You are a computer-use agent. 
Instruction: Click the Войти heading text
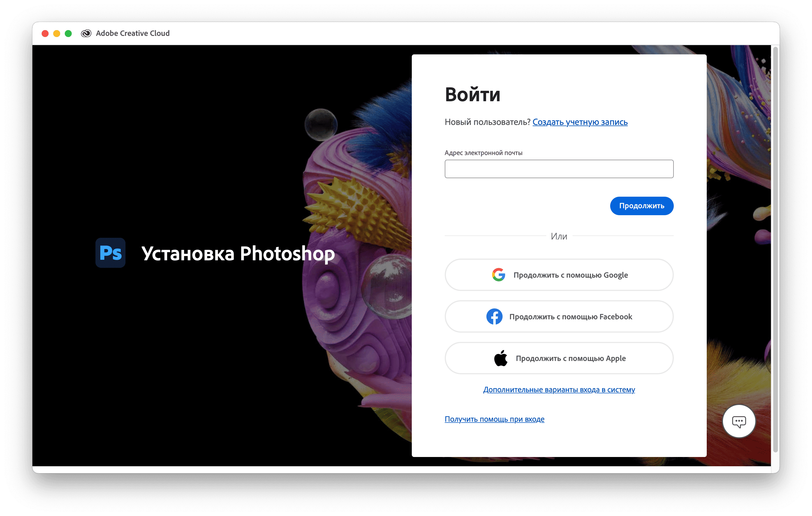pos(473,94)
